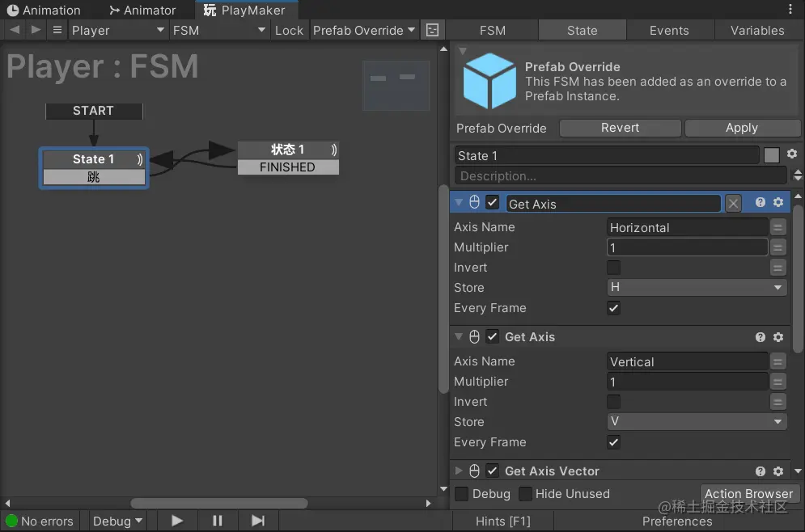Expand the Get Axis Vector action
805x532 pixels.
pyautogui.click(x=459, y=471)
